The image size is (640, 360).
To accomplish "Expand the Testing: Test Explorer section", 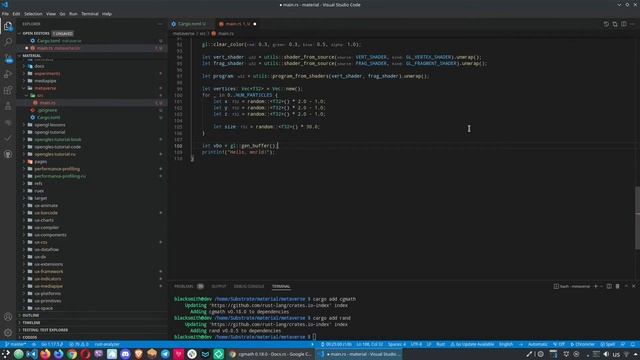I will coord(19,330).
